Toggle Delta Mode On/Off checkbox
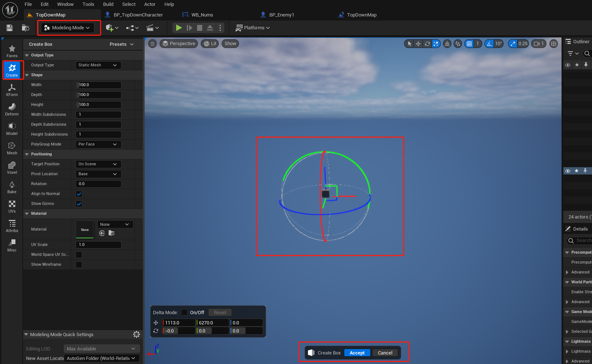This screenshot has height=364, width=592. pyautogui.click(x=184, y=312)
